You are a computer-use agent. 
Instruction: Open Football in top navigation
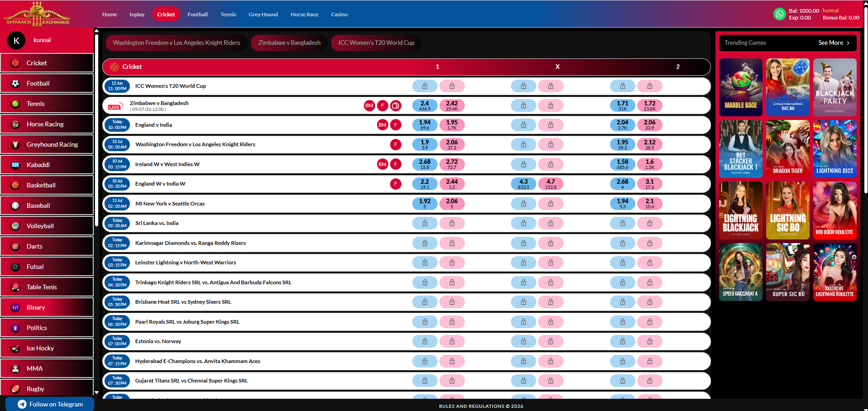tap(198, 14)
